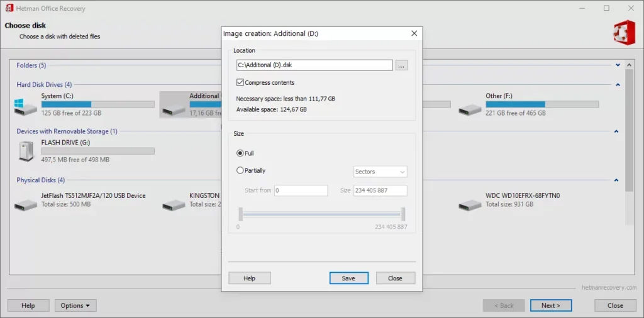
Task: Expand the Folders (5) section
Action: pos(618,65)
